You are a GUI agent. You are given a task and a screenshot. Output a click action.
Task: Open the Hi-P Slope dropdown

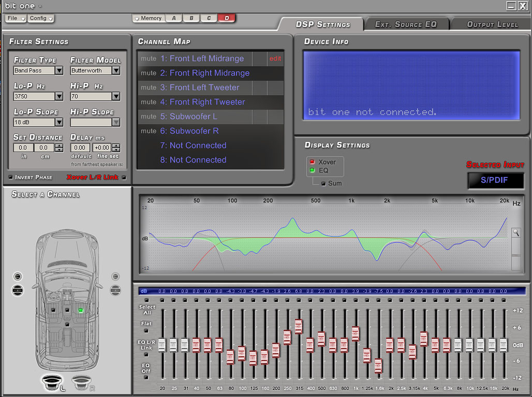tap(116, 122)
